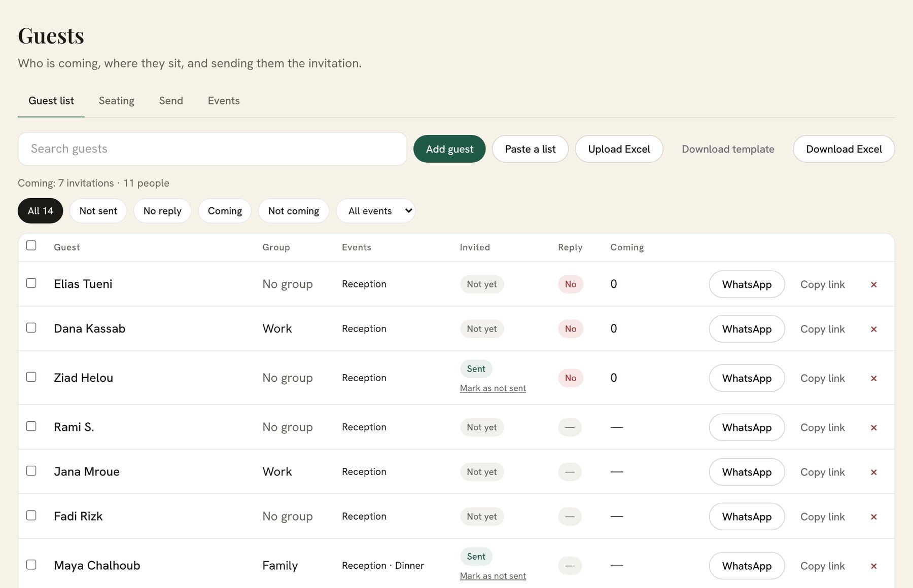The height and width of the screenshot is (588, 913).
Task: Click the Download Excel button
Action: (844, 149)
